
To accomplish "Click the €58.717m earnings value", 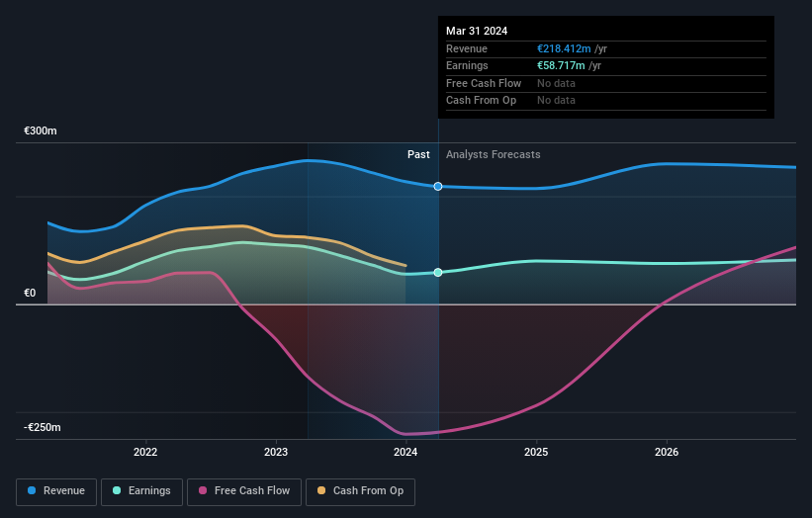I will click(x=561, y=65).
